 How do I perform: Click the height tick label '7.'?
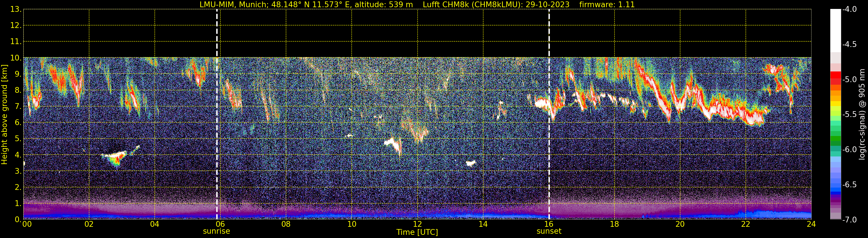tap(18, 107)
